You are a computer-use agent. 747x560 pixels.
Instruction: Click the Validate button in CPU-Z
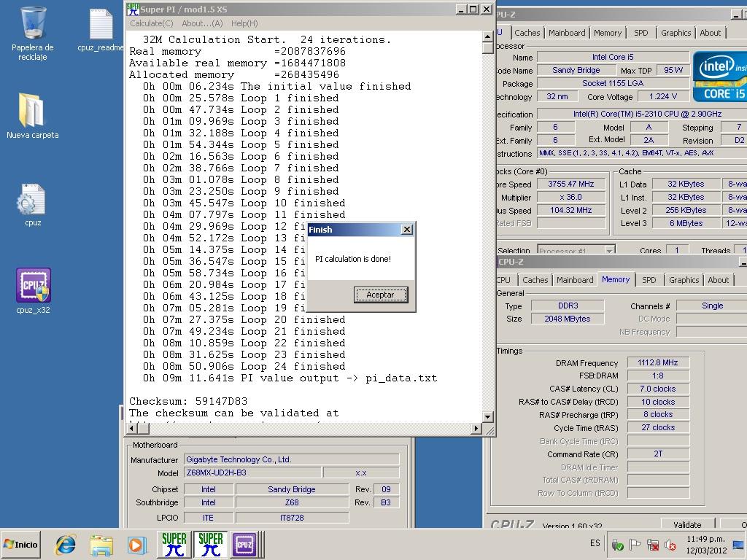[687, 524]
